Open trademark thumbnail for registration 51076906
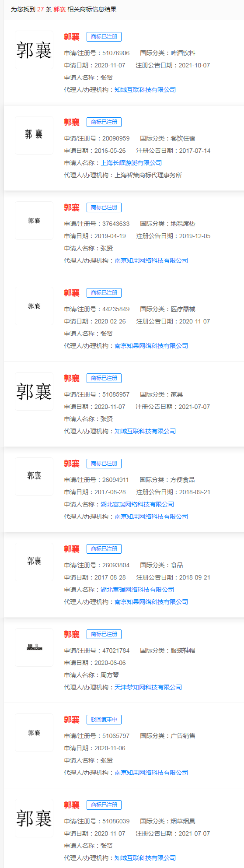 [34, 50]
